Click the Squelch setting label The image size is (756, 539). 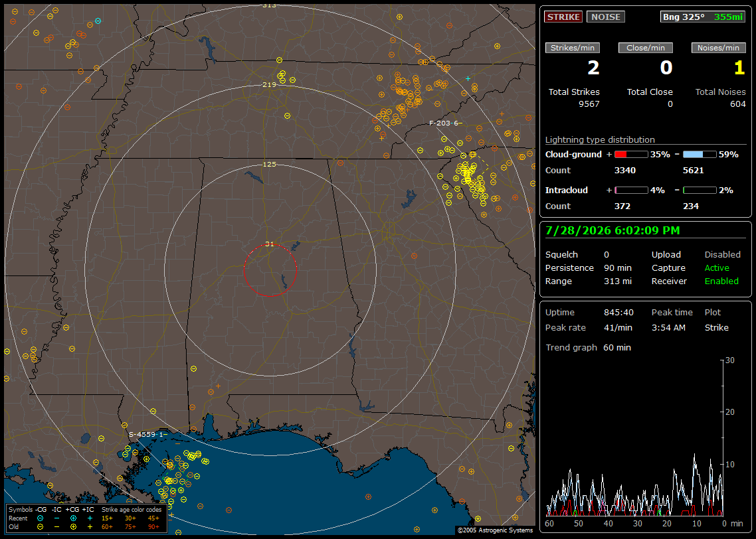(x=561, y=255)
